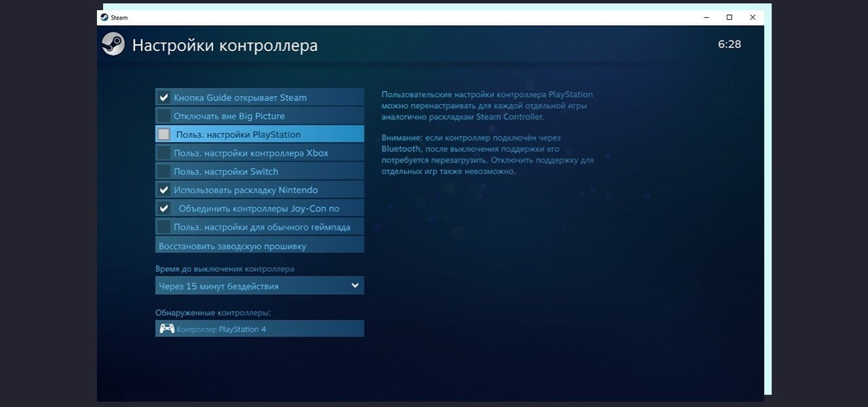This screenshot has height=407, width=868.
Task: Minimize the Steam window
Action: click(706, 17)
